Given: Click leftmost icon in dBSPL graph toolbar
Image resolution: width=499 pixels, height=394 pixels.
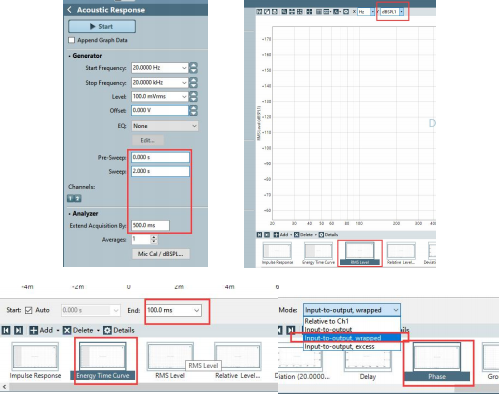Looking at the screenshot, I should tap(259, 12).
